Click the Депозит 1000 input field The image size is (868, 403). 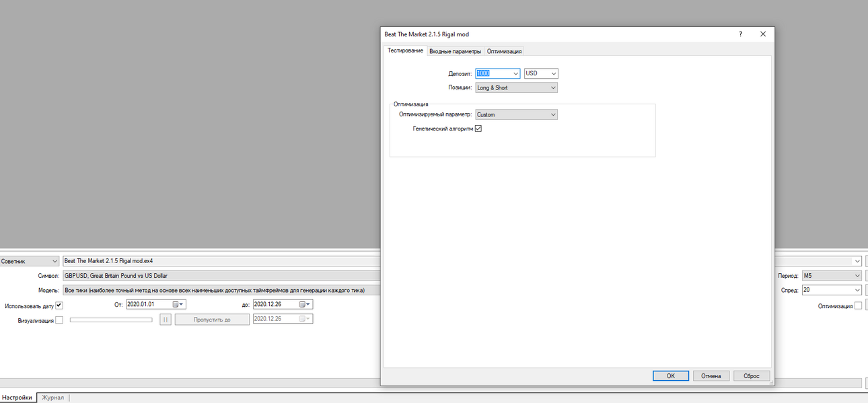click(x=493, y=73)
